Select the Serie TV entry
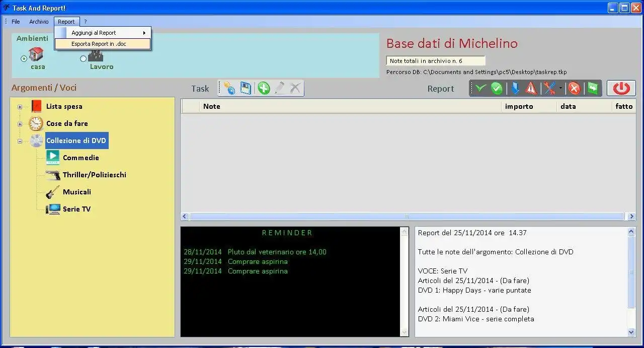 click(76, 209)
